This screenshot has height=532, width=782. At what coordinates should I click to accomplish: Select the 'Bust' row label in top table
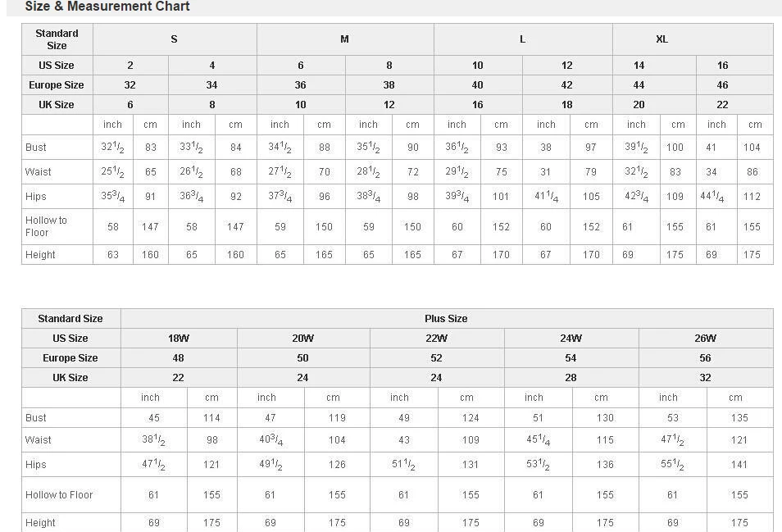[x=36, y=148]
